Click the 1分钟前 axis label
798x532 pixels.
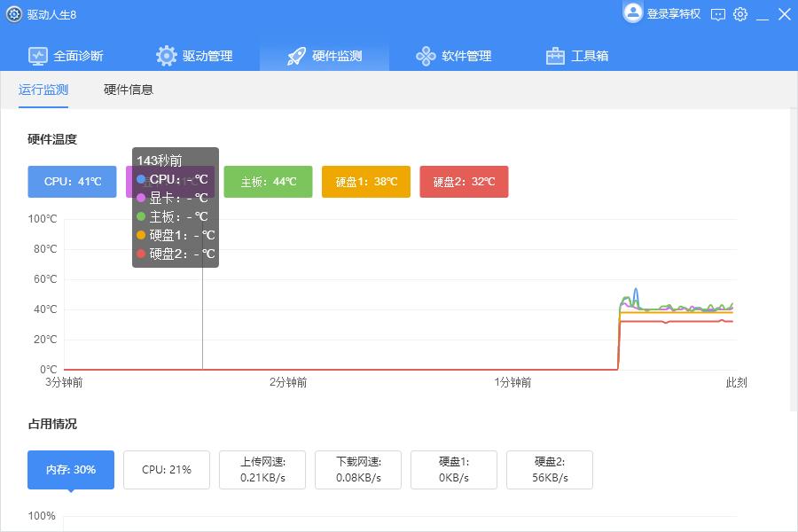(x=512, y=382)
